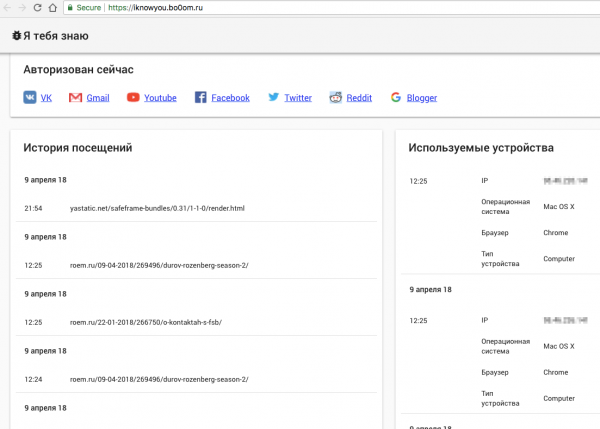Open the Youtube link
Screen dimensions: 600x429
tap(160, 98)
